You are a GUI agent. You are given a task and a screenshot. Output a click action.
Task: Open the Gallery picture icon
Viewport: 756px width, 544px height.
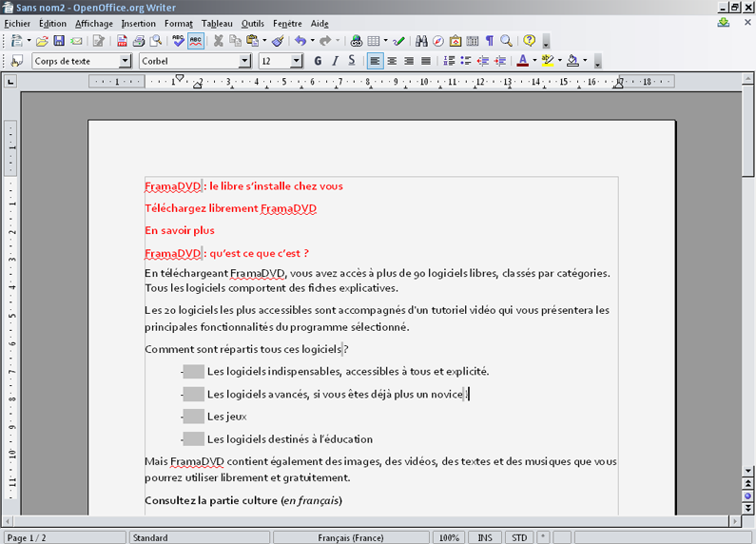[456, 41]
